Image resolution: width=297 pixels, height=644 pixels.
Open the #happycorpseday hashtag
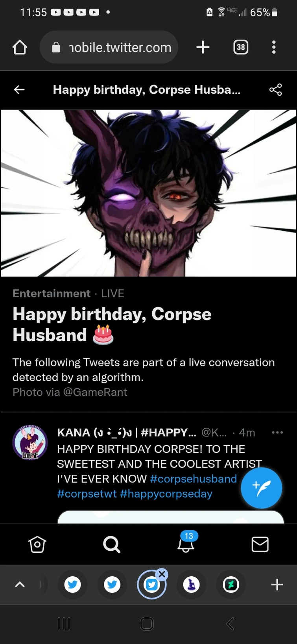(x=166, y=494)
